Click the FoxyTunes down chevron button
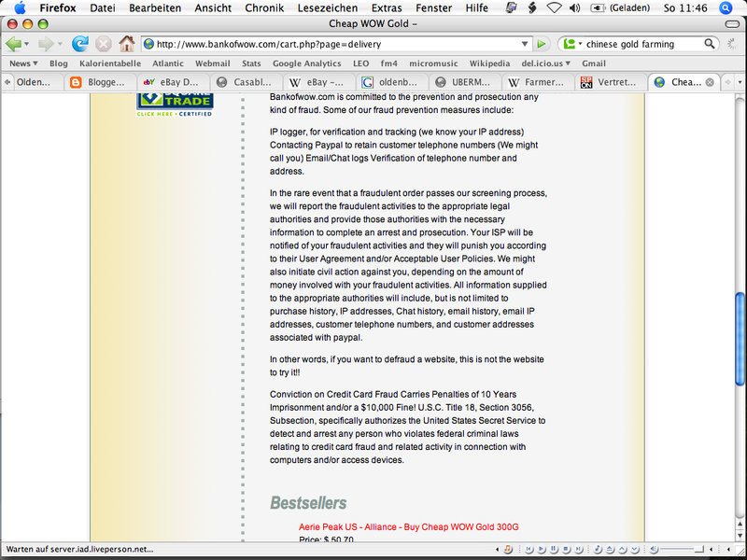Screen dimensions: 747x560 (635, 549)
